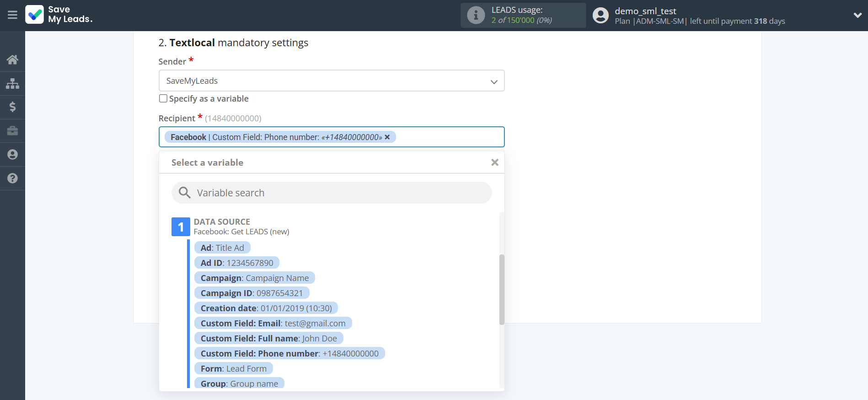Viewport: 868px width, 400px height.
Task: Click the Variable search field
Action: [x=332, y=193]
